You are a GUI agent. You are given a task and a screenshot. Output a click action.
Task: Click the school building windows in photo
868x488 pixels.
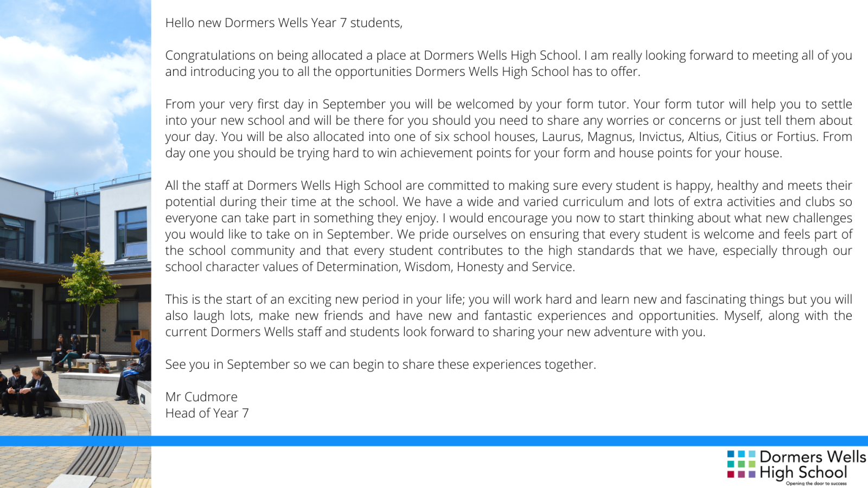coord(132,233)
